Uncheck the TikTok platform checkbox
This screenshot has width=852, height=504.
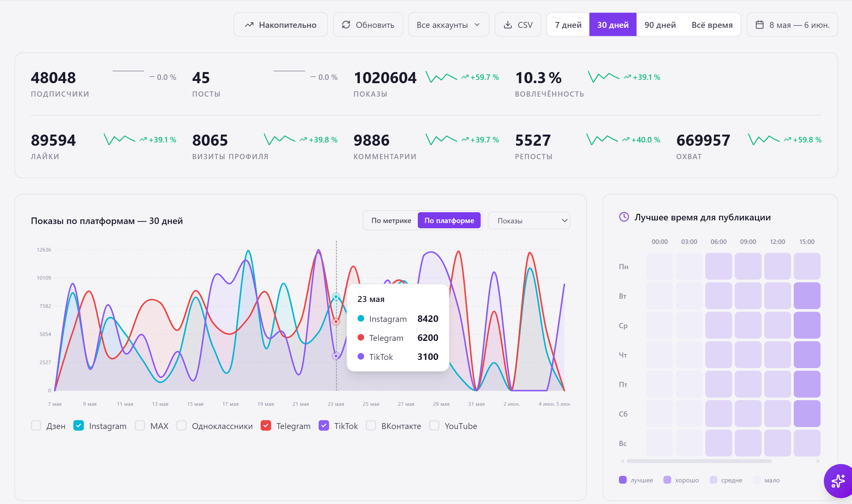(324, 425)
